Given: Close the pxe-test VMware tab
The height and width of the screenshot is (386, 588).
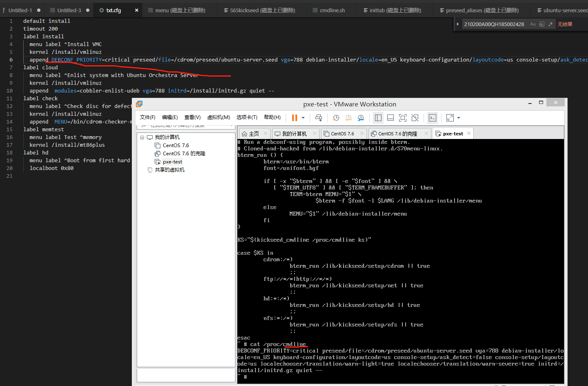Looking at the screenshot, I should 469,133.
